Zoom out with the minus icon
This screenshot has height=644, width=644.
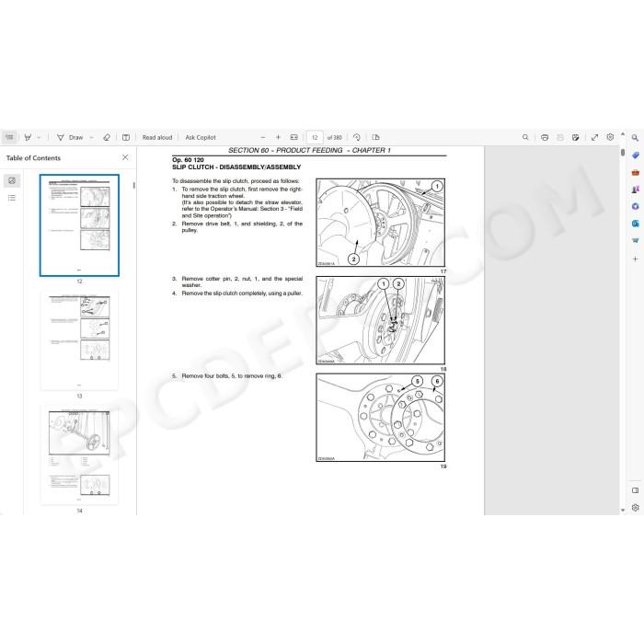[x=263, y=137]
